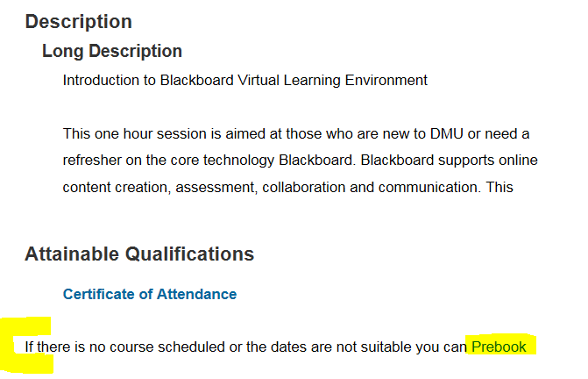This screenshot has width=588, height=379.
Task: Open the Certificate of Attendance link
Action: click(150, 294)
